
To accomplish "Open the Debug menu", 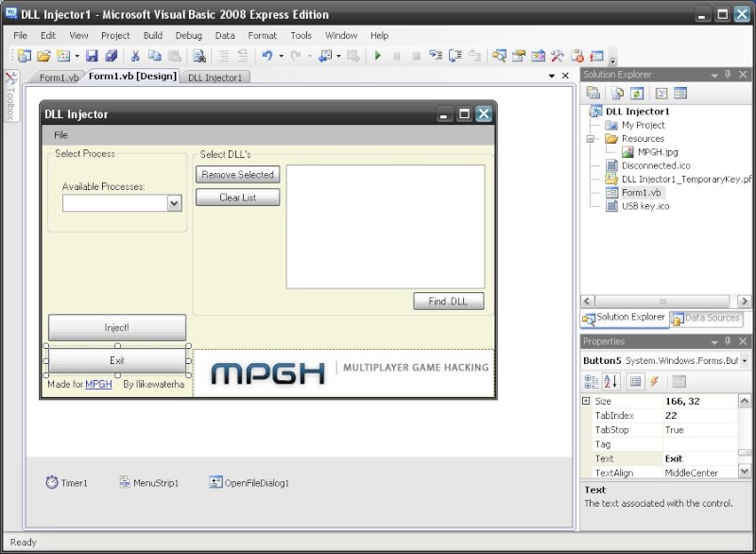I will [188, 35].
